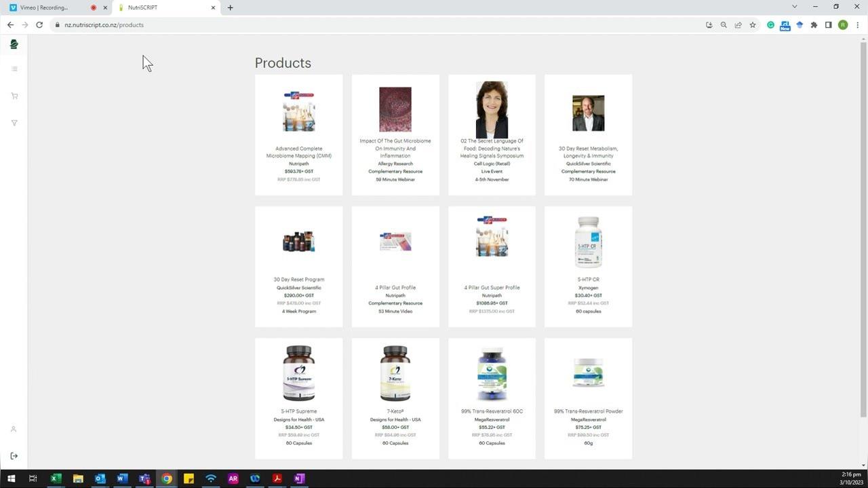Image resolution: width=868 pixels, height=488 pixels.
Task: Open 99% Trans-Resveratrol Powder jar image
Action: (x=588, y=373)
